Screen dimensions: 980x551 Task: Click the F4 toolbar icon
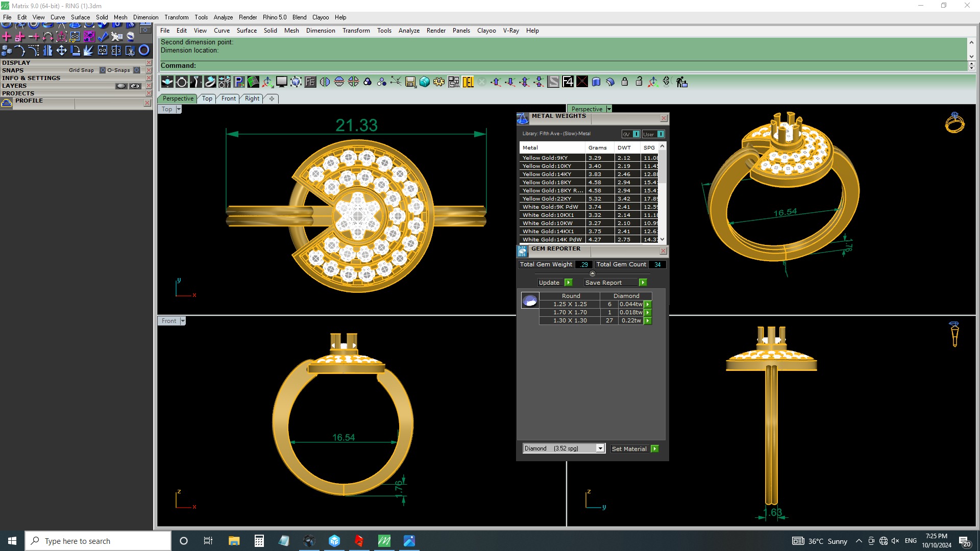click(568, 82)
